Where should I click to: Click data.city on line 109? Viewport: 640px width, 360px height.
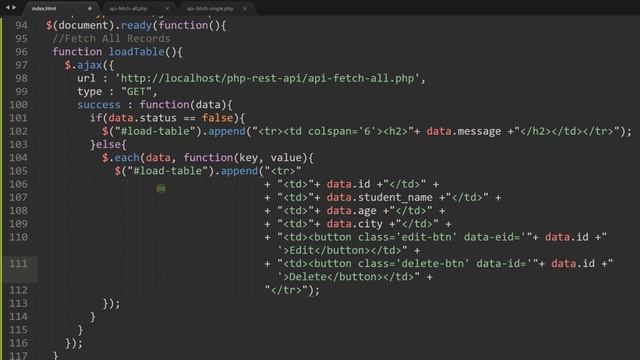pyautogui.click(x=354, y=224)
